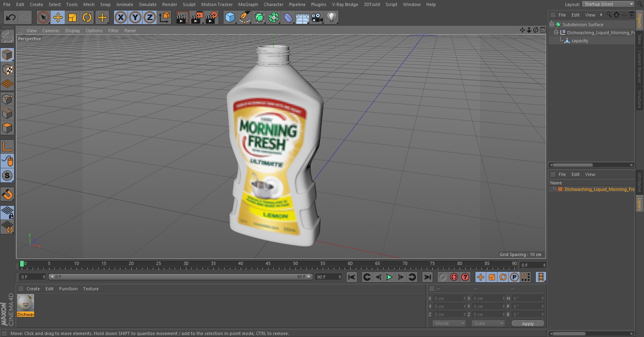Activate the Scale tool
Viewport: 644px width, 337px height.
72,17
